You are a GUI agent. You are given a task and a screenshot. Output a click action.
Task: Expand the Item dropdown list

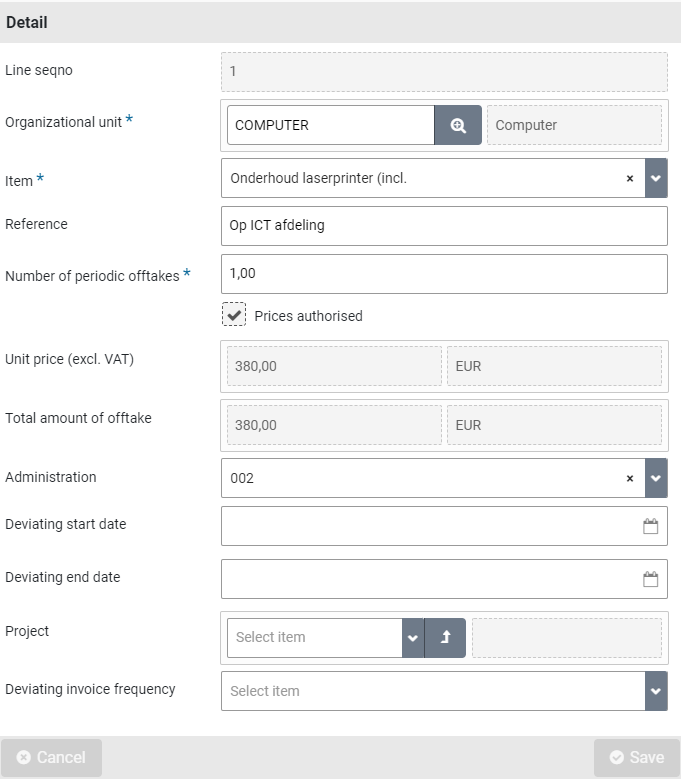(x=656, y=178)
